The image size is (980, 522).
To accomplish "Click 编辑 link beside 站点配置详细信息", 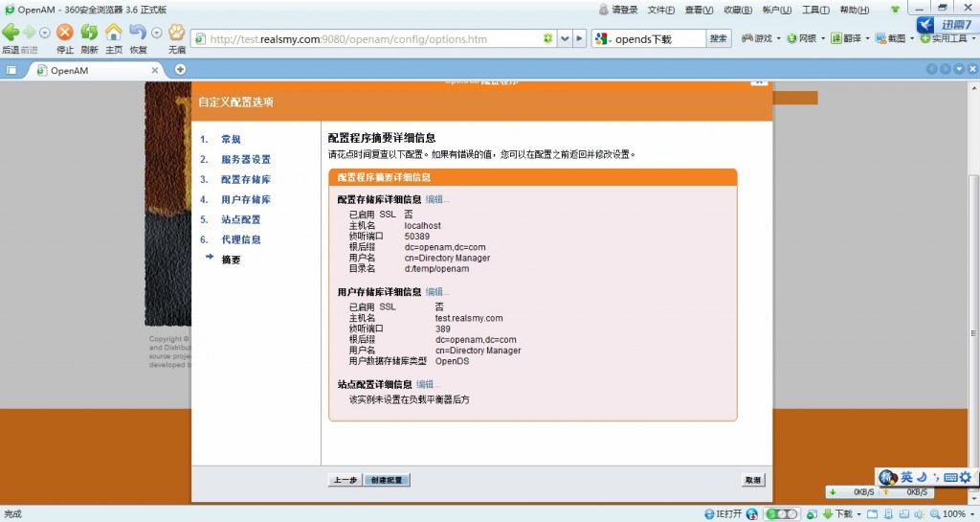I will (x=427, y=384).
